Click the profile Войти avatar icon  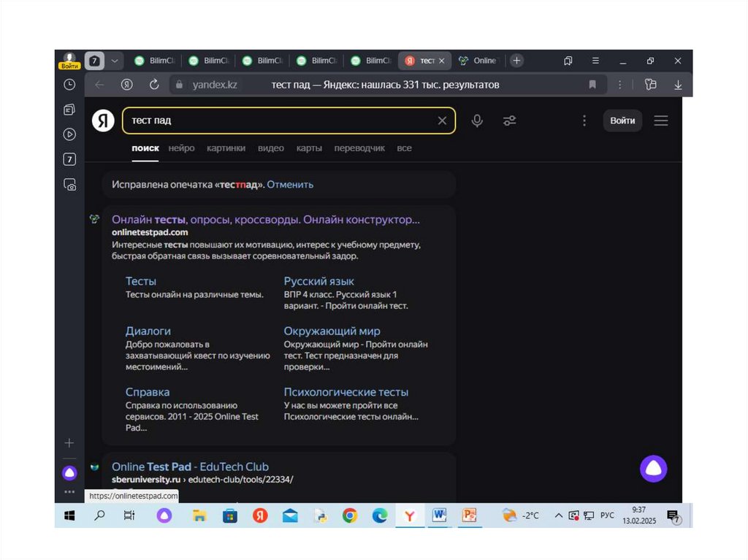coord(69,61)
